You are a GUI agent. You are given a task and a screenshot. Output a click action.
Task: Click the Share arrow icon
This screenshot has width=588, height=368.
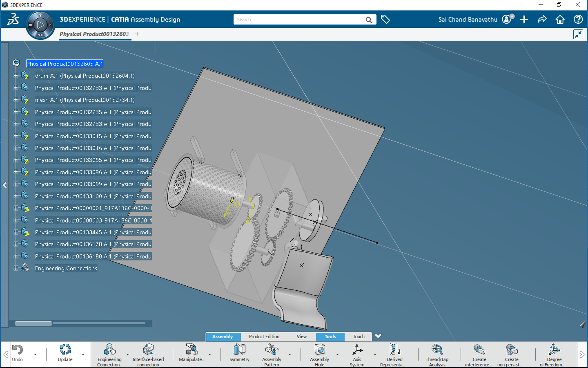(542, 19)
